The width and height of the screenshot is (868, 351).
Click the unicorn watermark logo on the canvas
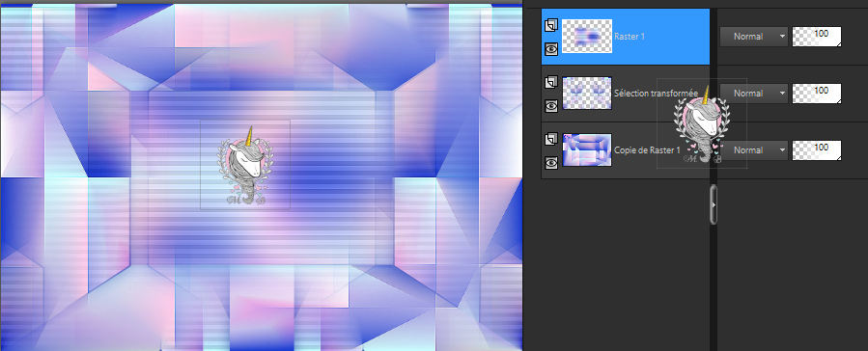[x=244, y=165]
